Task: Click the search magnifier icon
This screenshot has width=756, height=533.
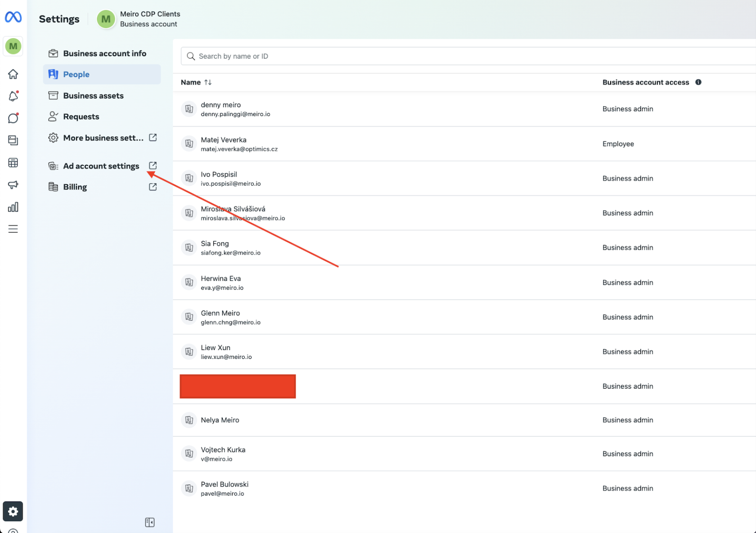Action: [191, 56]
